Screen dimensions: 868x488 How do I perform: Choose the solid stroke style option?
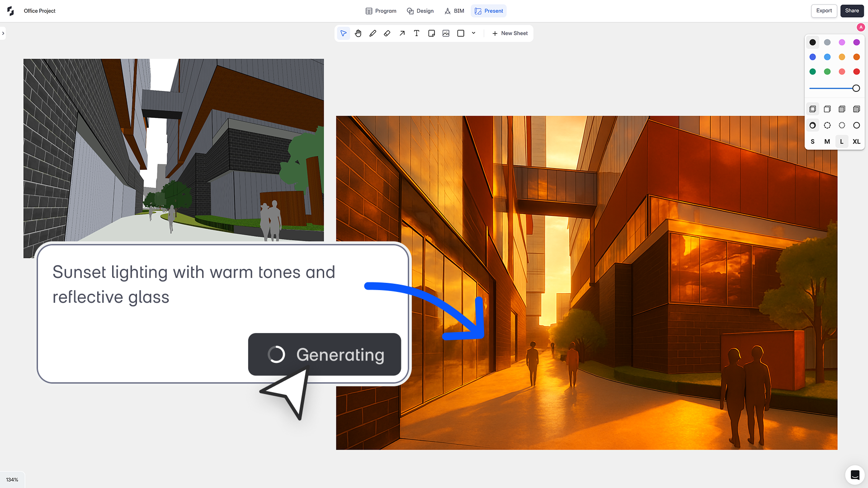click(856, 125)
